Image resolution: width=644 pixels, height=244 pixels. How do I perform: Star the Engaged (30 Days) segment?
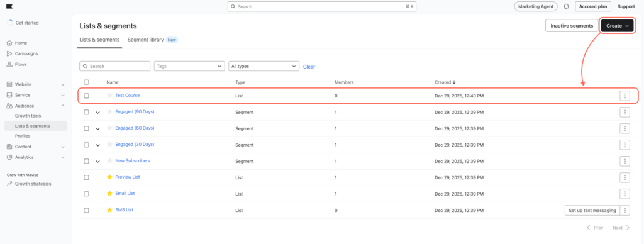[x=109, y=145]
